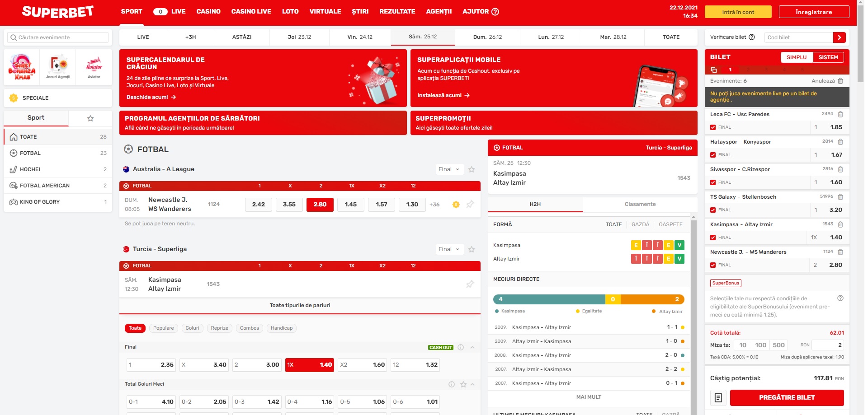Uncheck TS Galaxy - Stellenbosch checkbox
Viewport: 868px width, 415px height.
click(713, 210)
